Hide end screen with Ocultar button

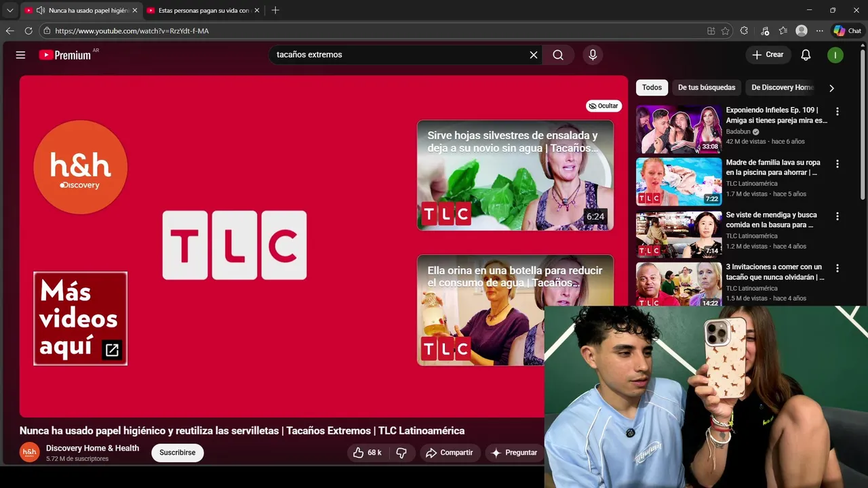tap(604, 106)
